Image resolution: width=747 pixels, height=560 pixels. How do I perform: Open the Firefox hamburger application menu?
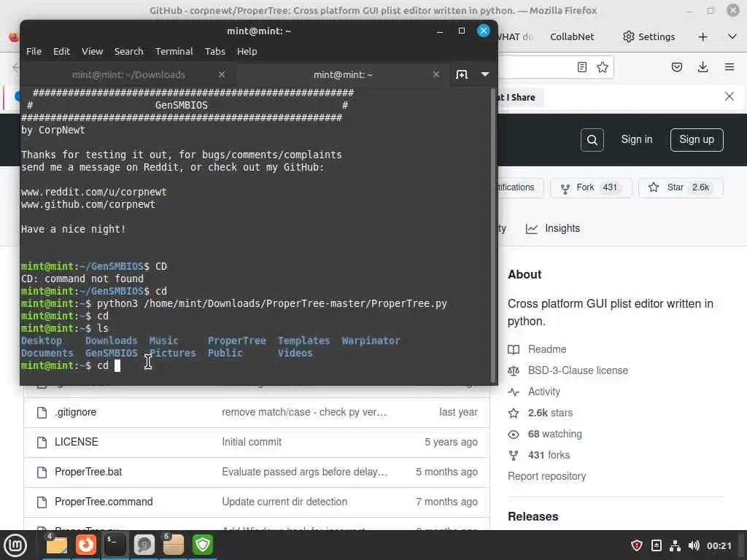pos(729,67)
